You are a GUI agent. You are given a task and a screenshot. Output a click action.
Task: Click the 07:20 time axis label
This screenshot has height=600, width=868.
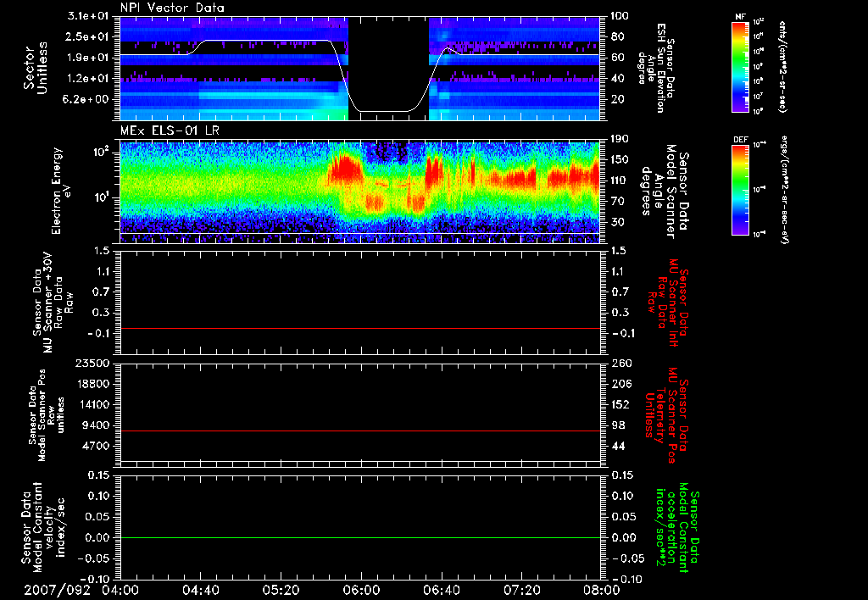pos(521,590)
